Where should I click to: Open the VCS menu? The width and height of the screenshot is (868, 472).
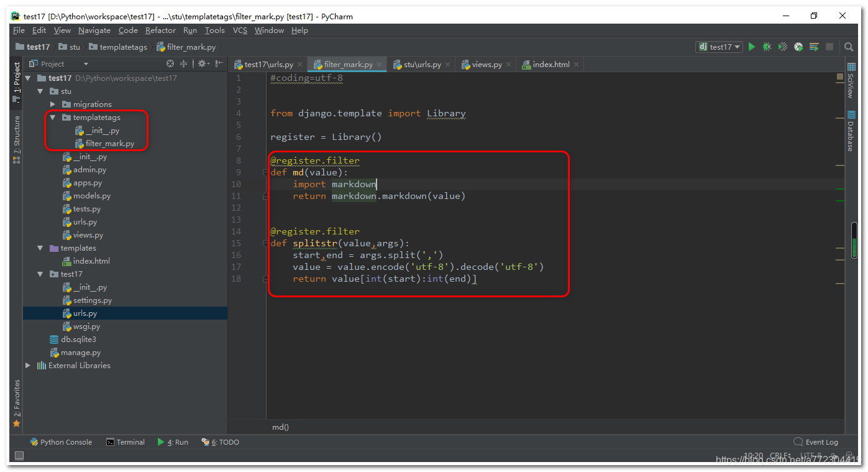pos(240,30)
